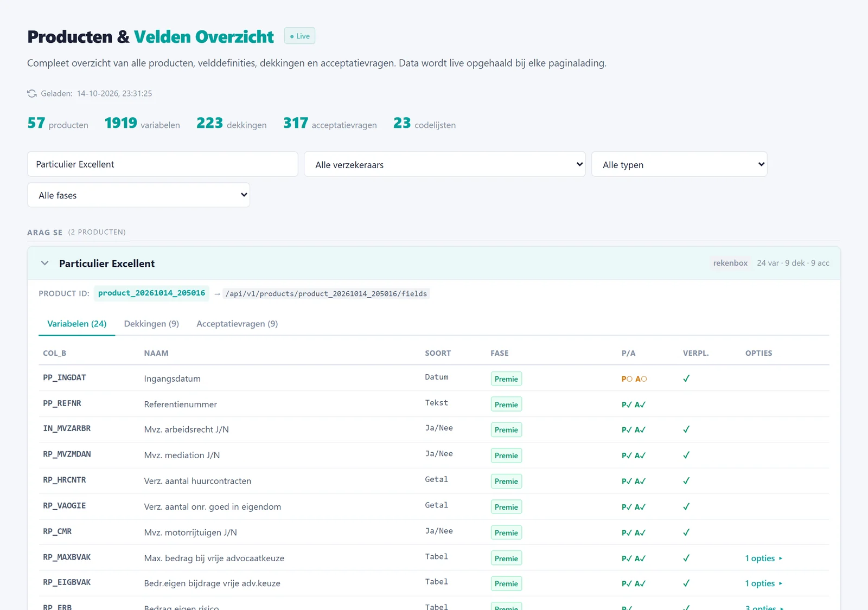Click the search field containing Particulier Excellent
This screenshot has height=610, width=868.
(x=163, y=164)
